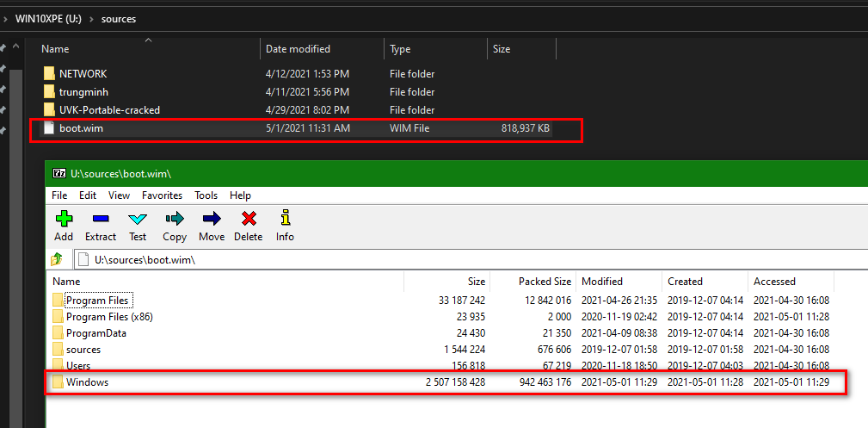
Task: Click the green Add plus icon
Action: [64, 219]
